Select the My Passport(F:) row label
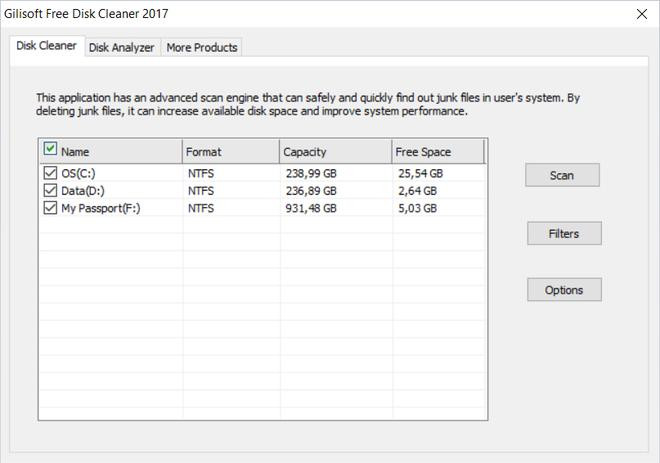660x463 pixels. (101, 209)
